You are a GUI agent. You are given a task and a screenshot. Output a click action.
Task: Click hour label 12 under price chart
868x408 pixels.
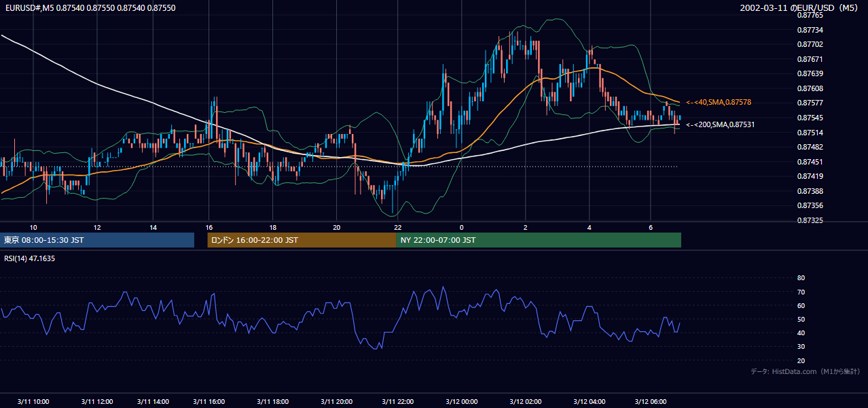pos(97,226)
